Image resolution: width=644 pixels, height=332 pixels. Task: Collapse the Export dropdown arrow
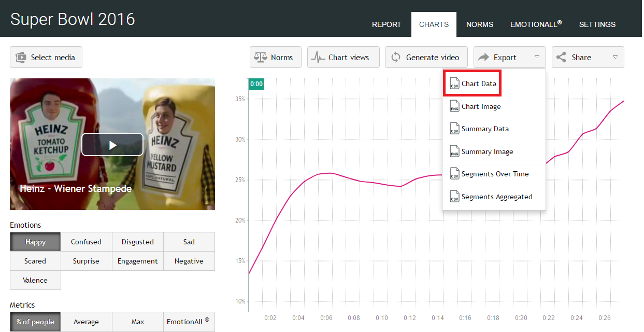(537, 58)
